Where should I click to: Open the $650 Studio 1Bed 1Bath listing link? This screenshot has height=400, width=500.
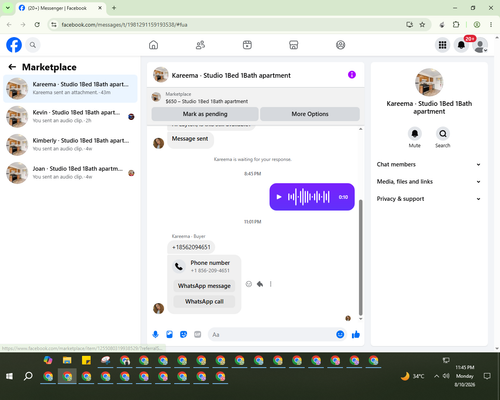click(207, 101)
